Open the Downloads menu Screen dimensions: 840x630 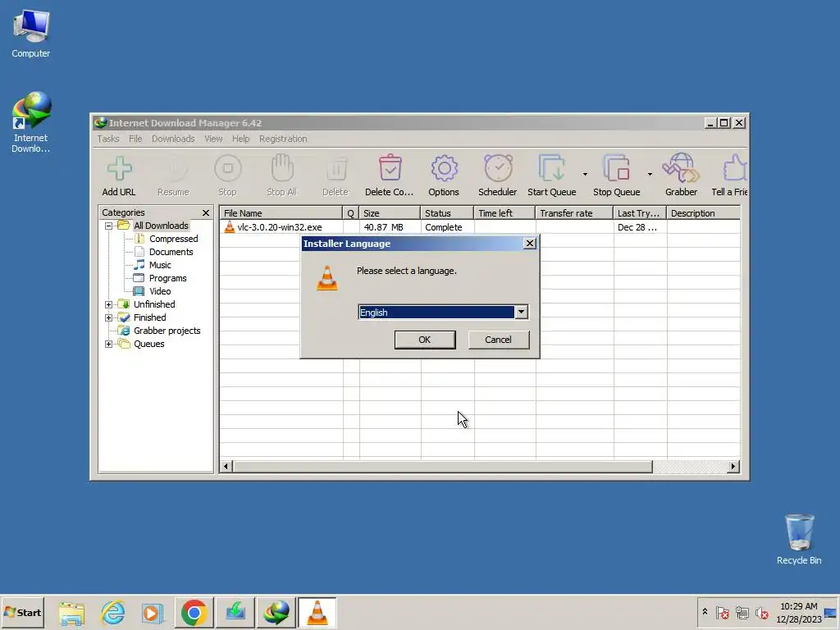point(173,139)
